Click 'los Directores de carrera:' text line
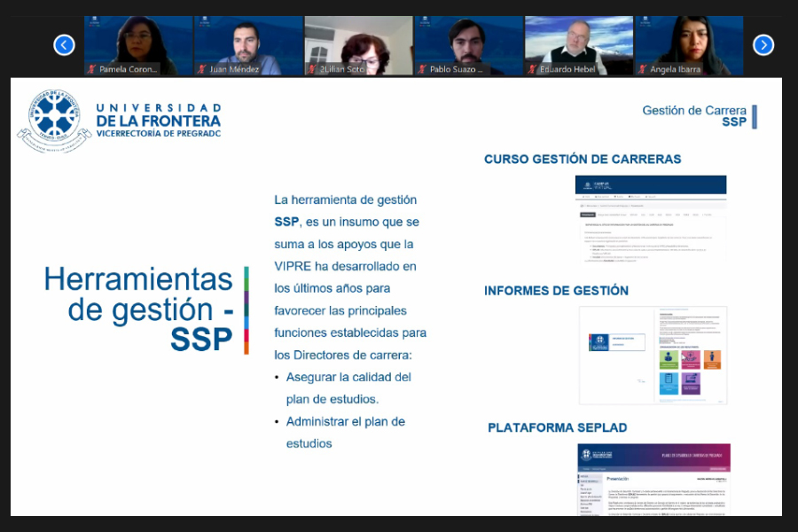This screenshot has height=532, width=798. coord(343,355)
